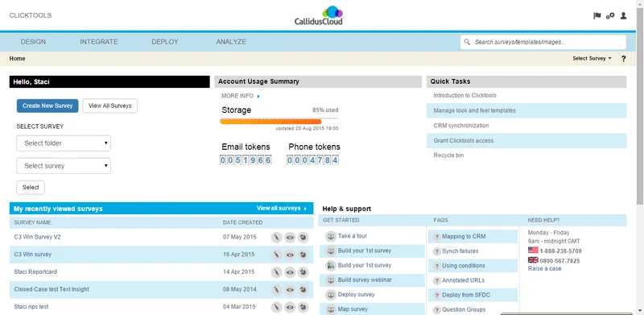
Task: Open pie chart icon for C3 Win survey
Action: point(303,255)
